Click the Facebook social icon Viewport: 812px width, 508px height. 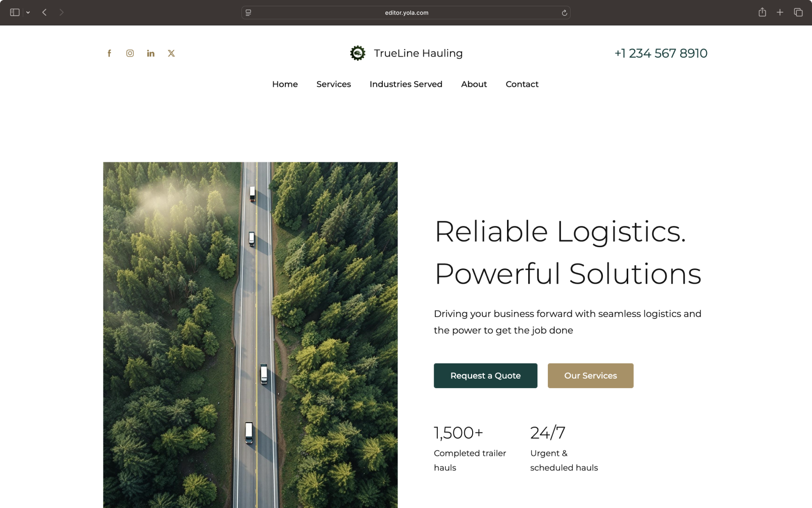click(x=109, y=53)
